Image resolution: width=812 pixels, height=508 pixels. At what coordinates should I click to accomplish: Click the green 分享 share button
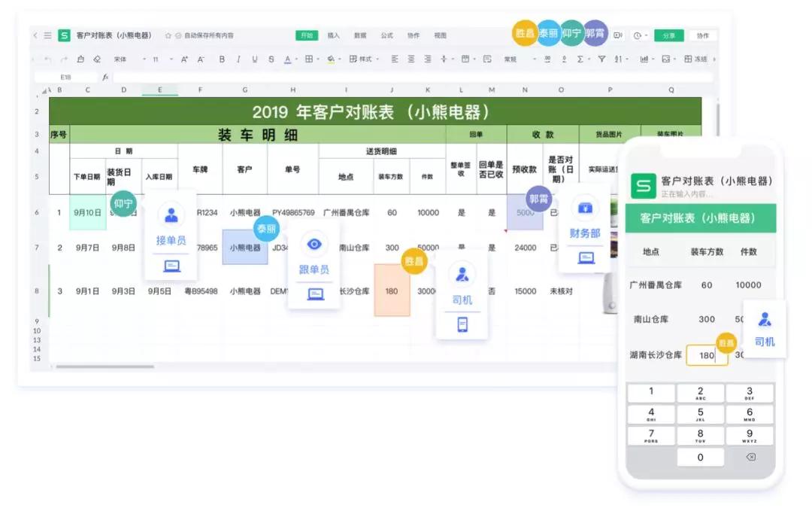pos(668,35)
